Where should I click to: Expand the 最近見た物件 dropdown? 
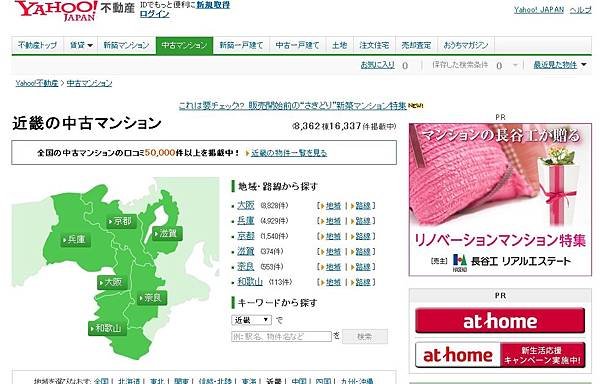point(560,65)
